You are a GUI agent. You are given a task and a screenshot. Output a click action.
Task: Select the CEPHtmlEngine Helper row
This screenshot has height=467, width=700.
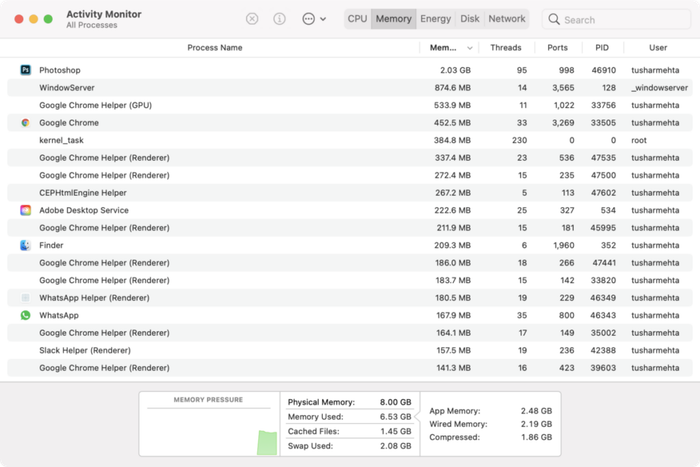point(350,192)
